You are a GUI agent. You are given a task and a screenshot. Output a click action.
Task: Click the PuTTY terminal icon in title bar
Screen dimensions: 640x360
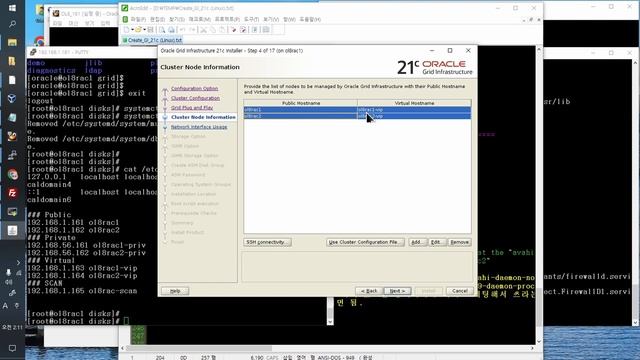[33, 52]
